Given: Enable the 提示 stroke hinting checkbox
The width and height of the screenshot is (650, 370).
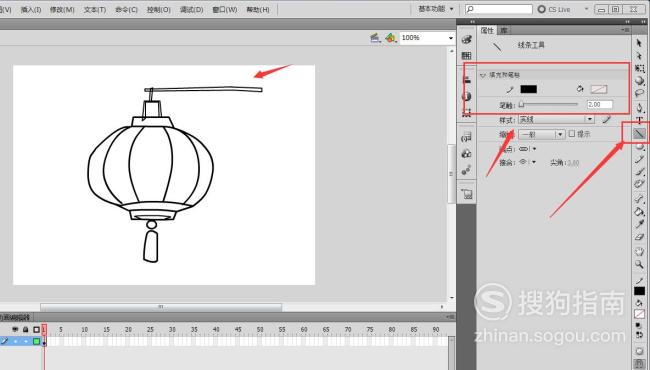Looking at the screenshot, I should click(572, 134).
